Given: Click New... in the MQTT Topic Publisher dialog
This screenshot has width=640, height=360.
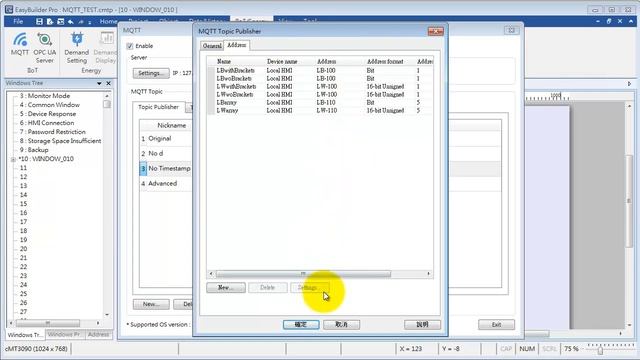Looking at the screenshot, I should pos(226,288).
